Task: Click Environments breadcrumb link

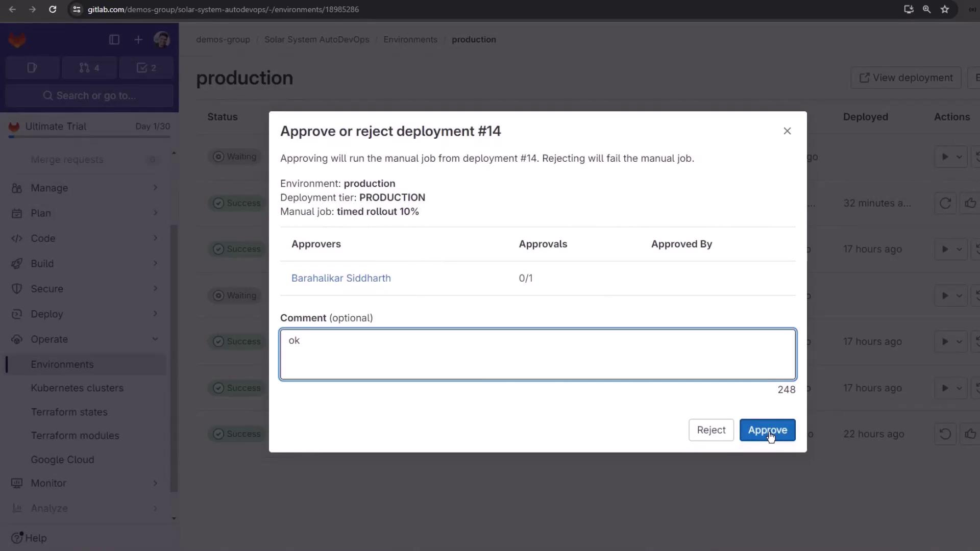Action: tap(410, 39)
